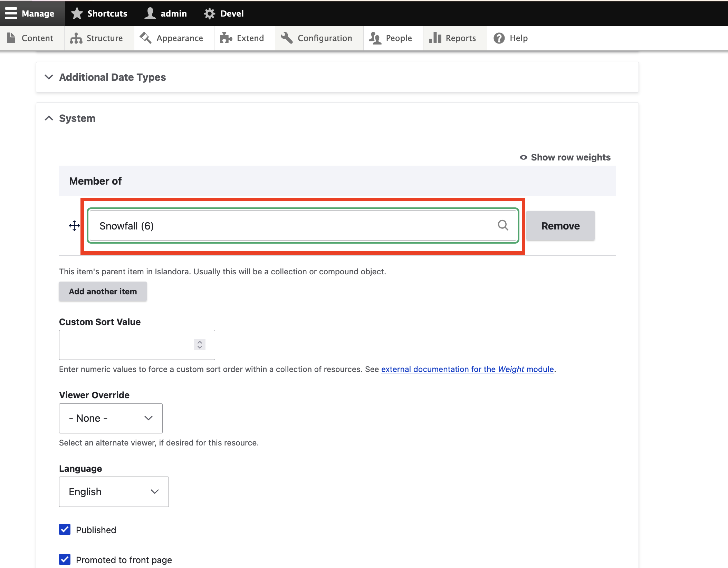Uncheck Promoted to front page
The width and height of the screenshot is (728, 568).
pos(65,559)
